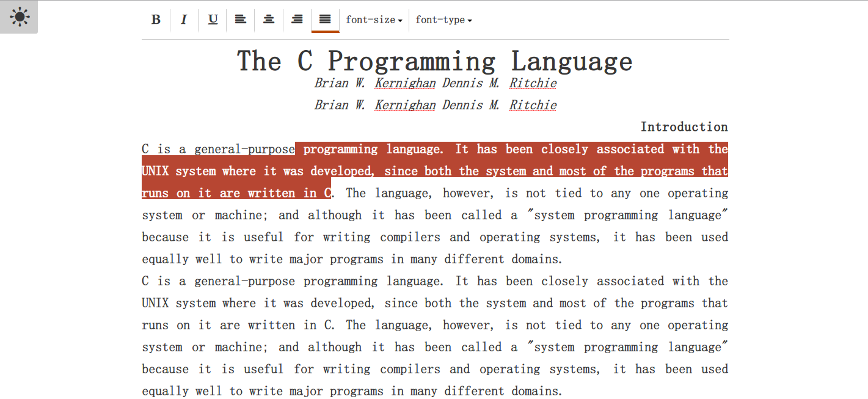
Task: Select the active justify alignment icon
Action: tap(325, 20)
